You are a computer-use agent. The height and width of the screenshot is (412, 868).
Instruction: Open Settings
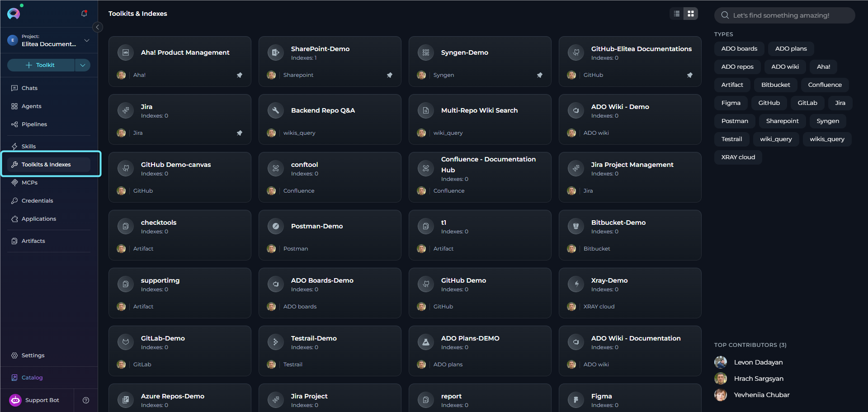49,355
